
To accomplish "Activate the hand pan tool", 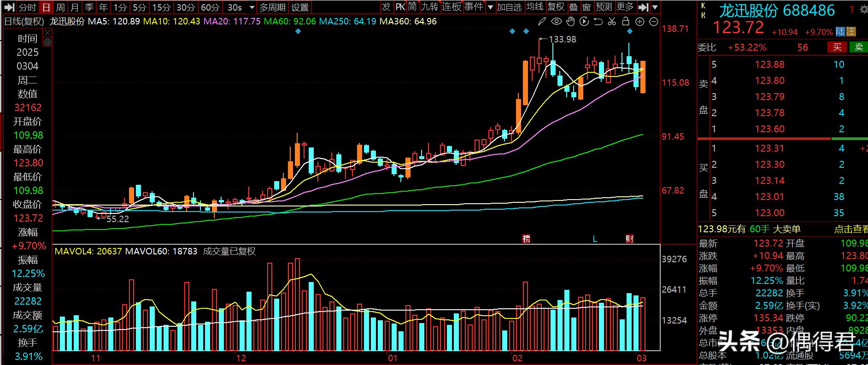I will (570, 21).
